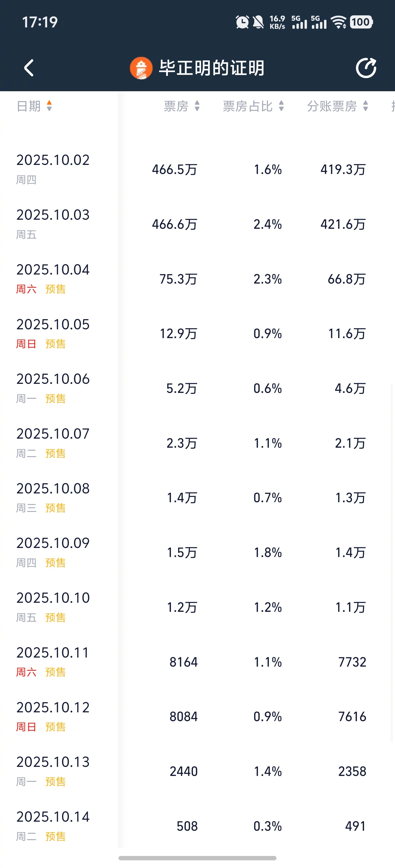The height and width of the screenshot is (868, 395).
Task: Tap the 预售 tag under 2025.10.05
Action: click(x=55, y=344)
